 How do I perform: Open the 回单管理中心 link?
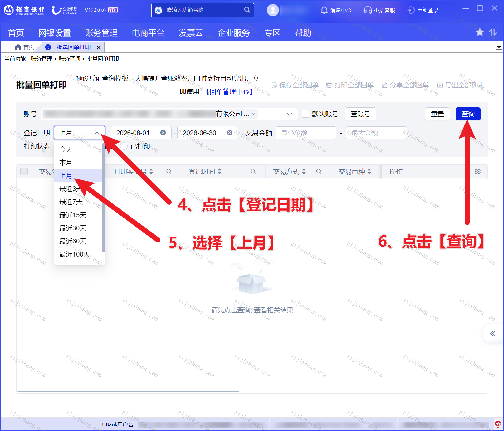tap(229, 91)
